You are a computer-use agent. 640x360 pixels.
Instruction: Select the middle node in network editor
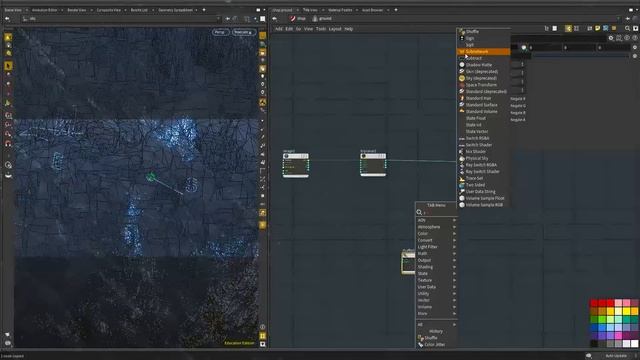click(373, 164)
